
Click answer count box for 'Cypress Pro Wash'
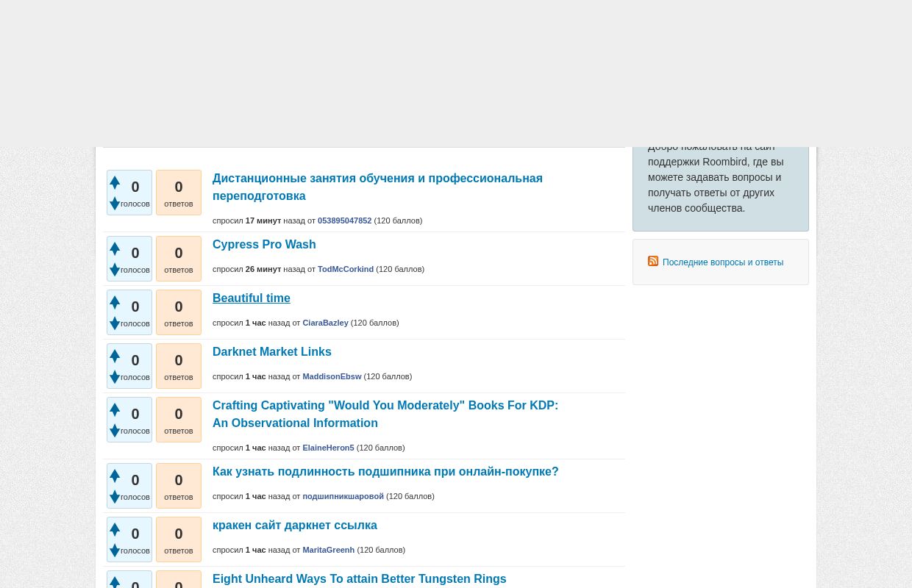click(x=179, y=259)
